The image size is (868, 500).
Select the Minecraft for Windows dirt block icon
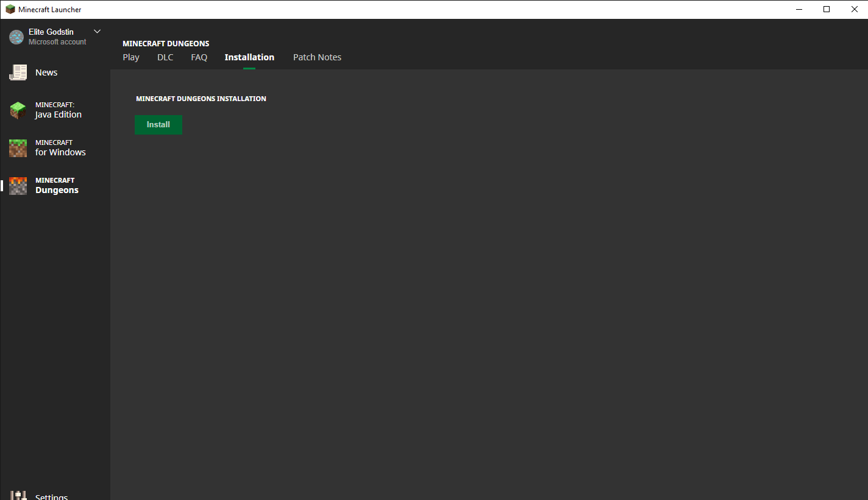pyautogui.click(x=18, y=148)
